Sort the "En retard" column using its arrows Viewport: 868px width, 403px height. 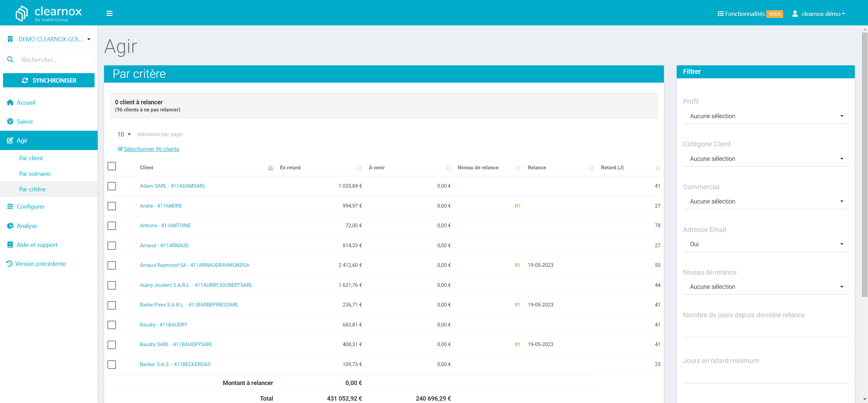(x=359, y=168)
